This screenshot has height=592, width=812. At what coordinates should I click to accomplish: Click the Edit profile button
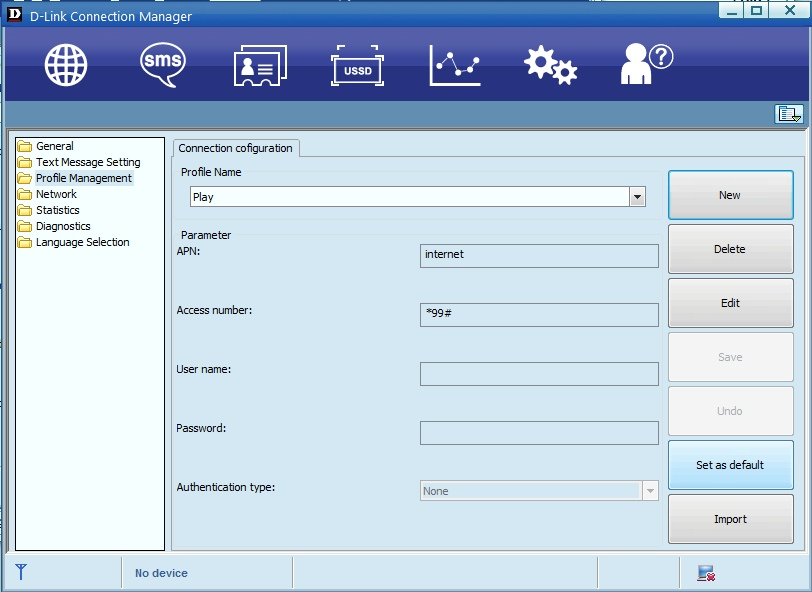730,303
